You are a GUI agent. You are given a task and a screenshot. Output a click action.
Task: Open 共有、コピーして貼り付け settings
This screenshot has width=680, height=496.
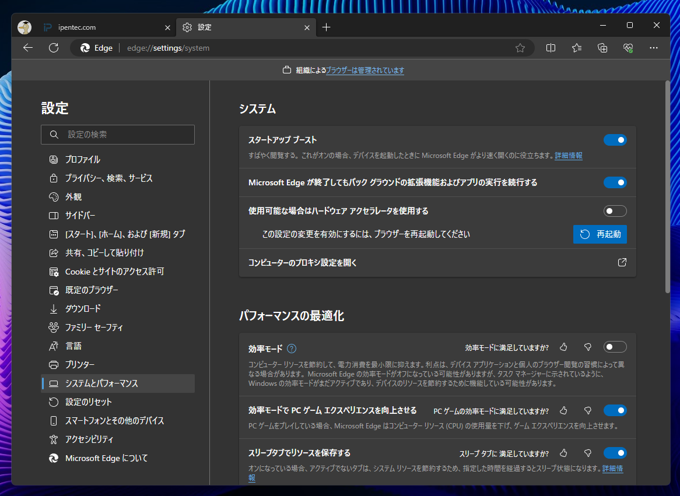point(118,253)
